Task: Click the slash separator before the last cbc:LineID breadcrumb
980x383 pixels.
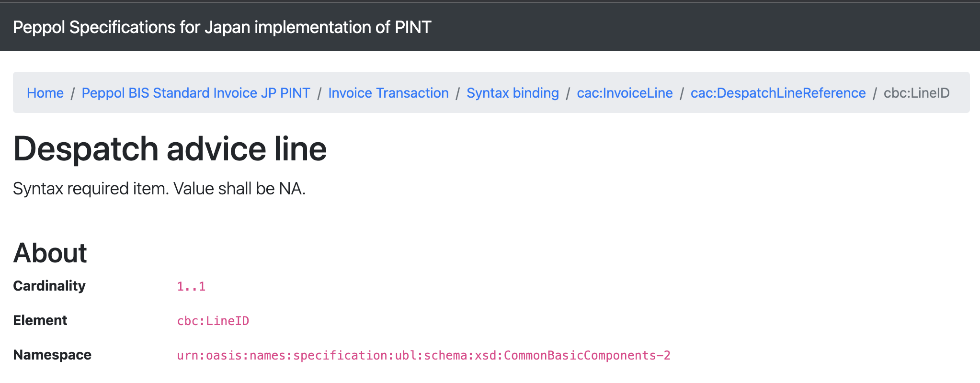Action: 875,93
